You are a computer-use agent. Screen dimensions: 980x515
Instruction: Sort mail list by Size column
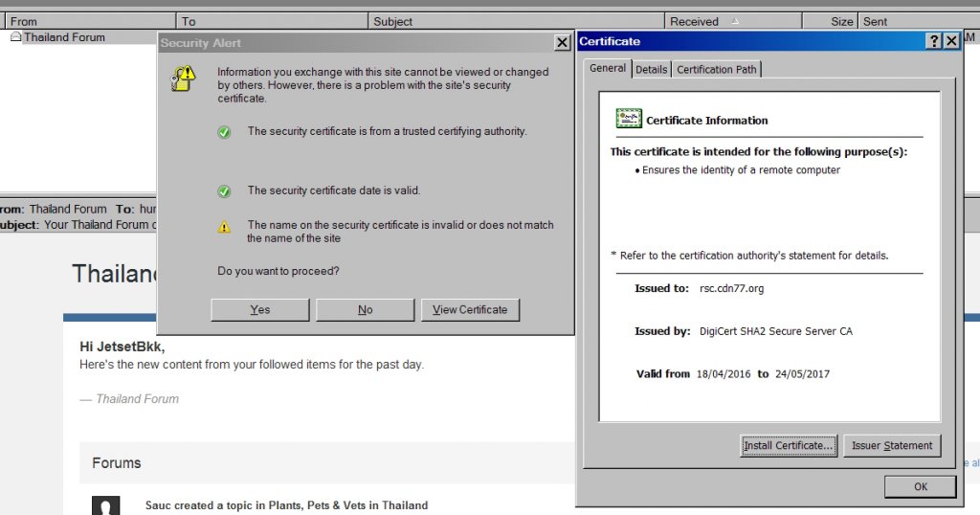(830, 21)
